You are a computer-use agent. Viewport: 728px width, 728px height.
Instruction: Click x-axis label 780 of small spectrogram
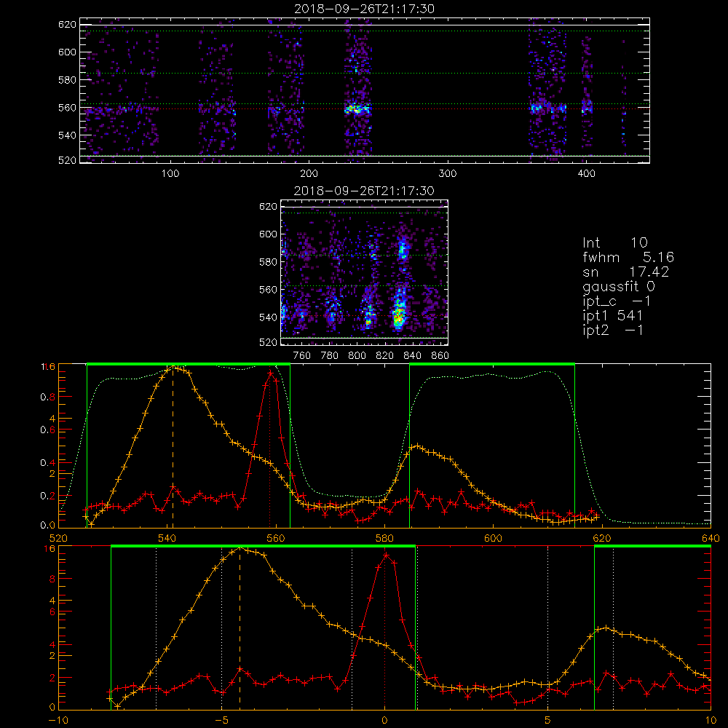(330, 356)
